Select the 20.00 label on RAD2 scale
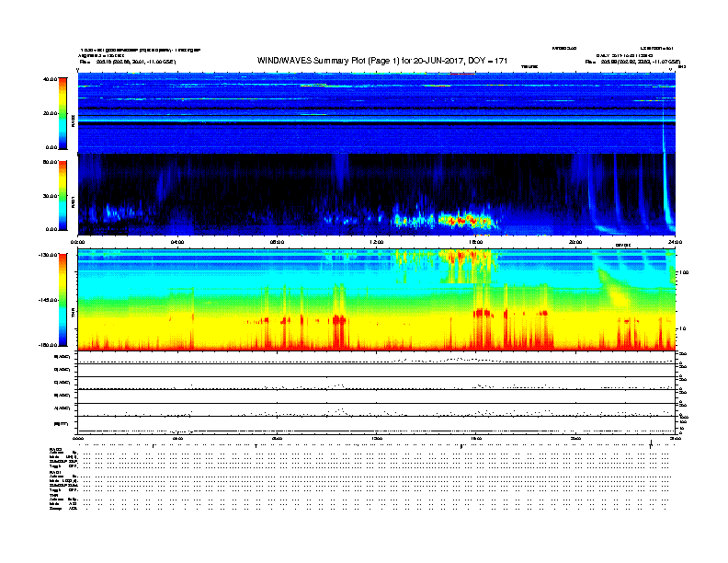The height and width of the screenshot is (563, 728). (x=51, y=113)
